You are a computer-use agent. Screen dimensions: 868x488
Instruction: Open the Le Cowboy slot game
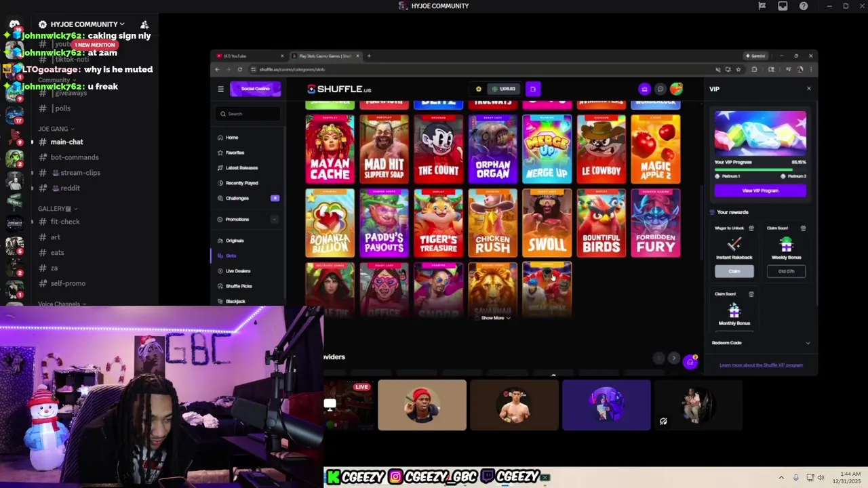click(601, 149)
